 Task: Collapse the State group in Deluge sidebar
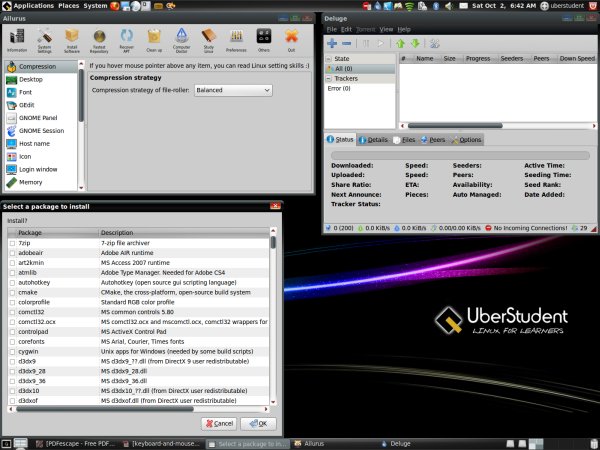click(328, 59)
